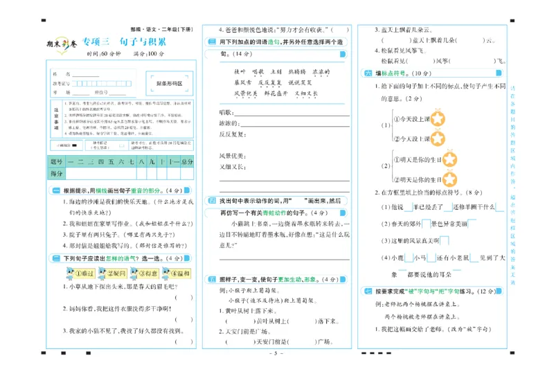Click the word 热腾腾 in the word list

(x=297, y=72)
